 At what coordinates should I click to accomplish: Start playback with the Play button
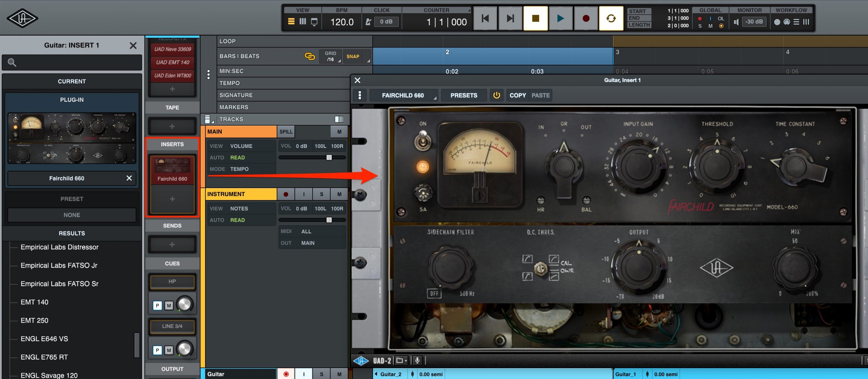(x=560, y=18)
